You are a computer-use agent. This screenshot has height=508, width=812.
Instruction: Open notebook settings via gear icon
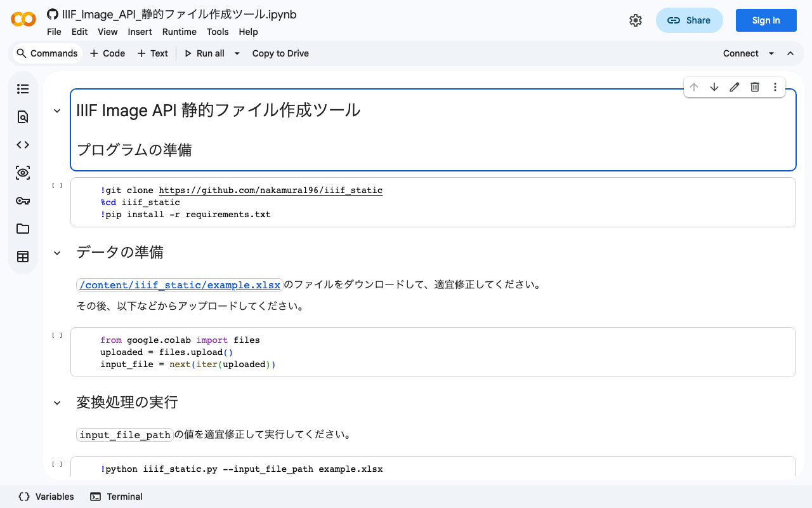point(636,20)
